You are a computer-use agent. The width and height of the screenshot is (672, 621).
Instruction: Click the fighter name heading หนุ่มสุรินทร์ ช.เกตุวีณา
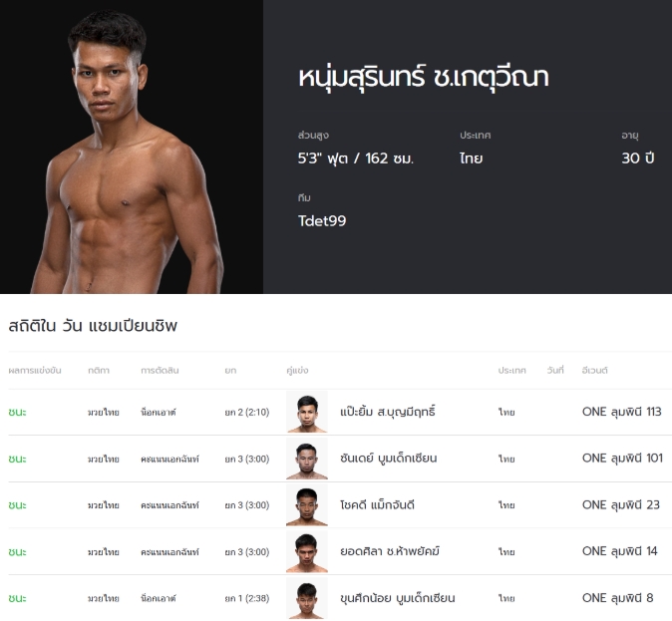point(424,78)
